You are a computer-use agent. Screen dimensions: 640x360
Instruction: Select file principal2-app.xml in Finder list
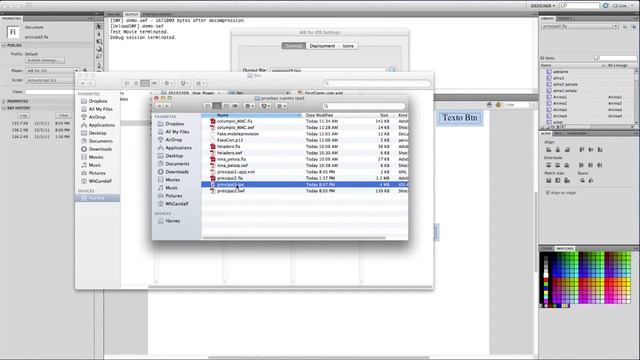coord(305,172)
